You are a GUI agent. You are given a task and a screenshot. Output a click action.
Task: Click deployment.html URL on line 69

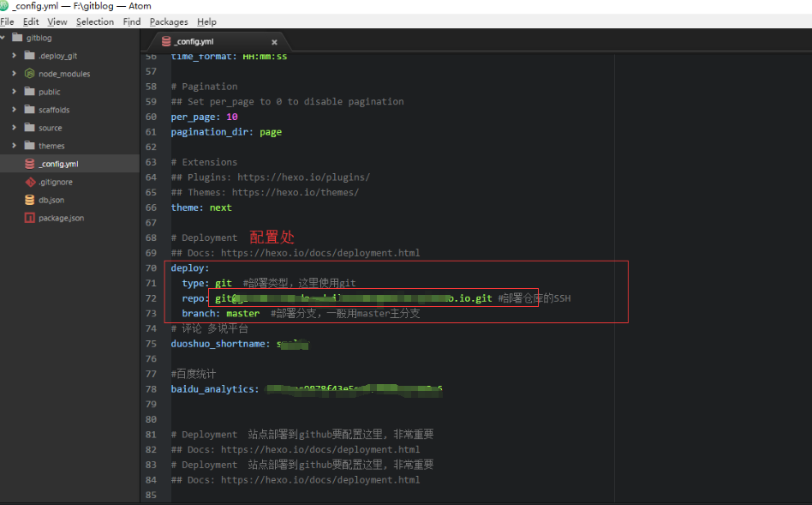pyautogui.click(x=320, y=253)
